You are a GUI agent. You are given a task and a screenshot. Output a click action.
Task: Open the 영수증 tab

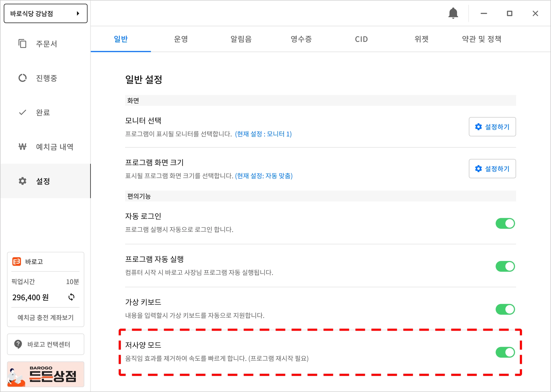point(301,39)
